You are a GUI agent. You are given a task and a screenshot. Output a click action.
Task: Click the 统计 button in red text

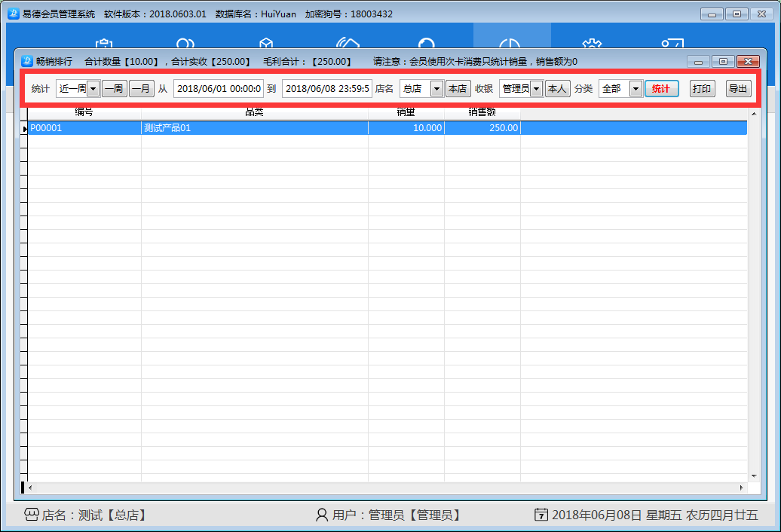pyautogui.click(x=661, y=89)
